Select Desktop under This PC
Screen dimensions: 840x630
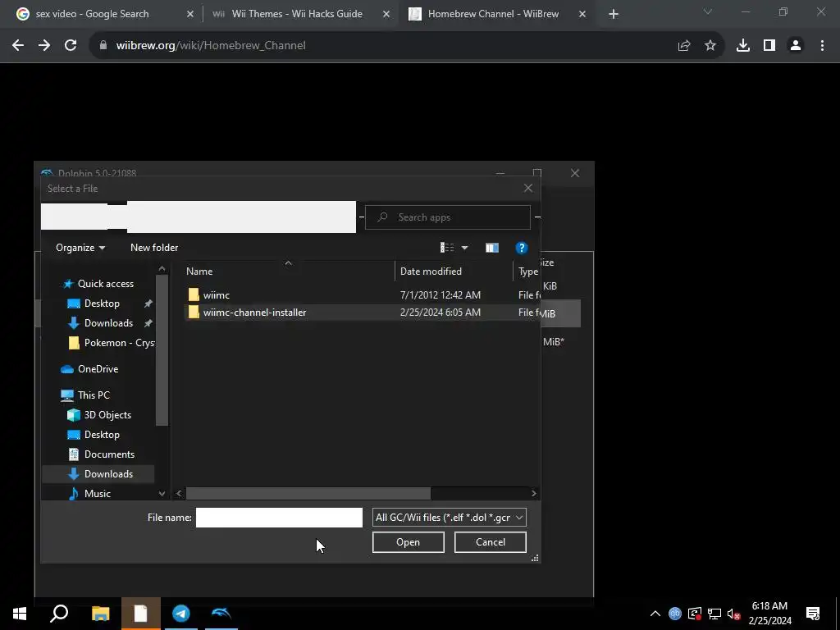(x=101, y=435)
